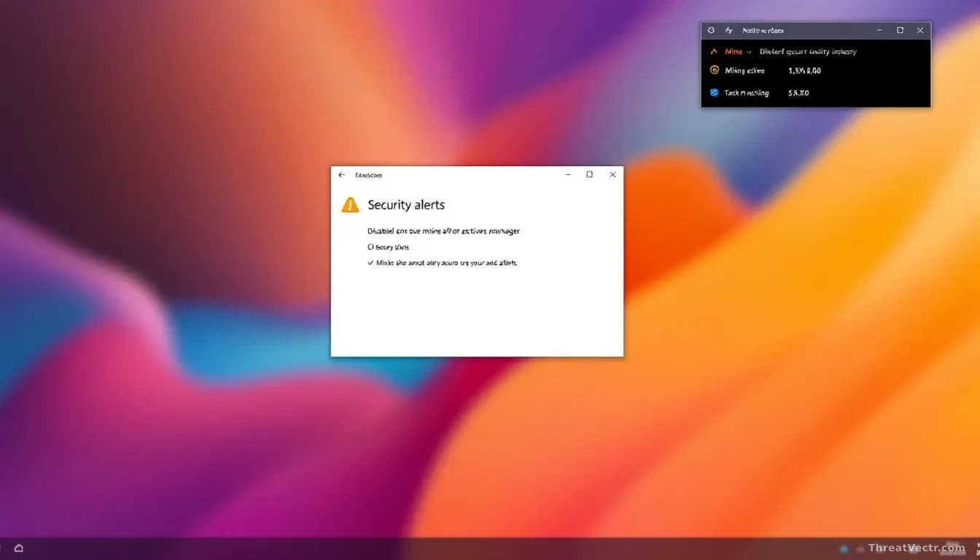Click the lightning bolt icon in the dark window title bar
980x560 pixels.
(x=728, y=31)
